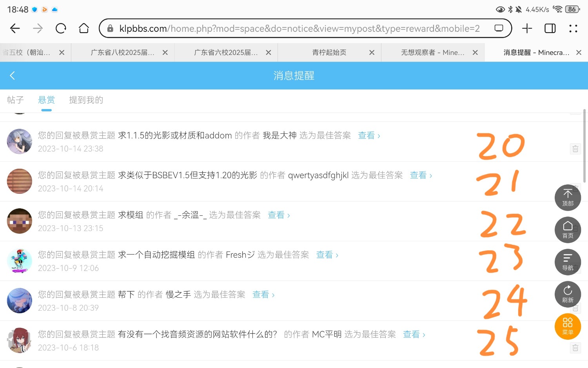Go back with the blue header arrow

click(12, 75)
